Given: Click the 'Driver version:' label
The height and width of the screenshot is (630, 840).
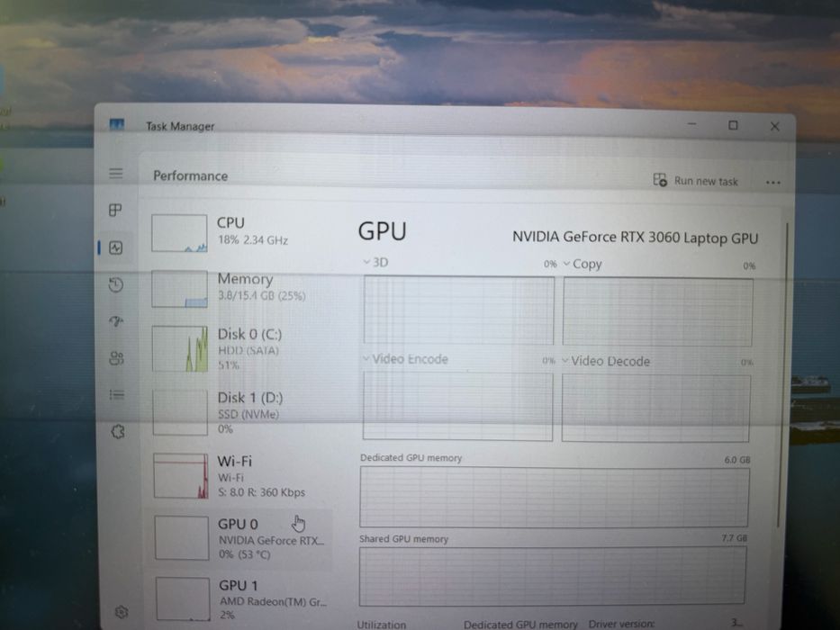Looking at the screenshot, I should coord(621,624).
